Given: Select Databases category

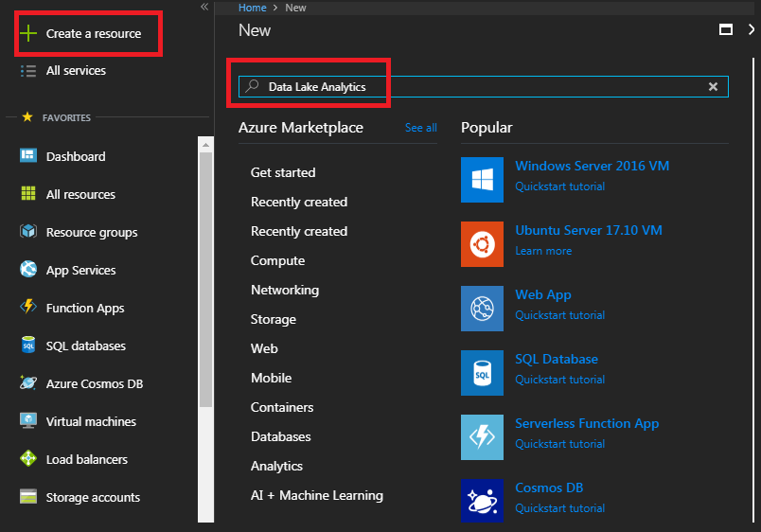Looking at the screenshot, I should coord(280,436).
